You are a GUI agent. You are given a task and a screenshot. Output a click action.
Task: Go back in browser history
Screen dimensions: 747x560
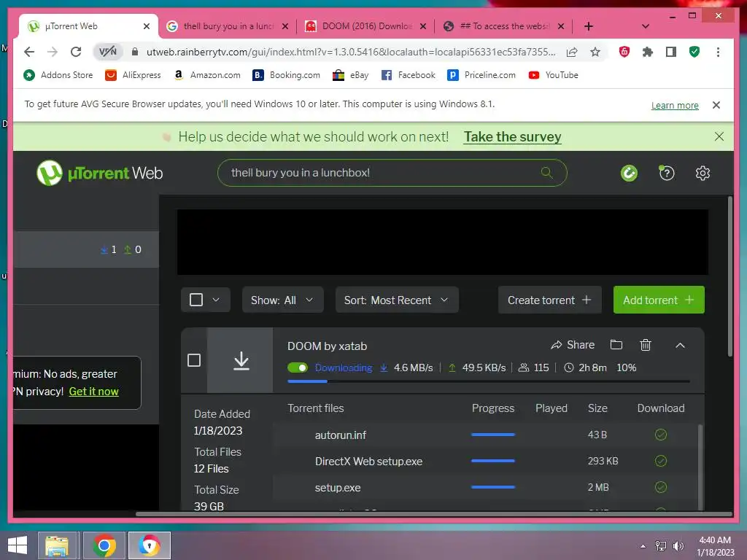pos(29,52)
